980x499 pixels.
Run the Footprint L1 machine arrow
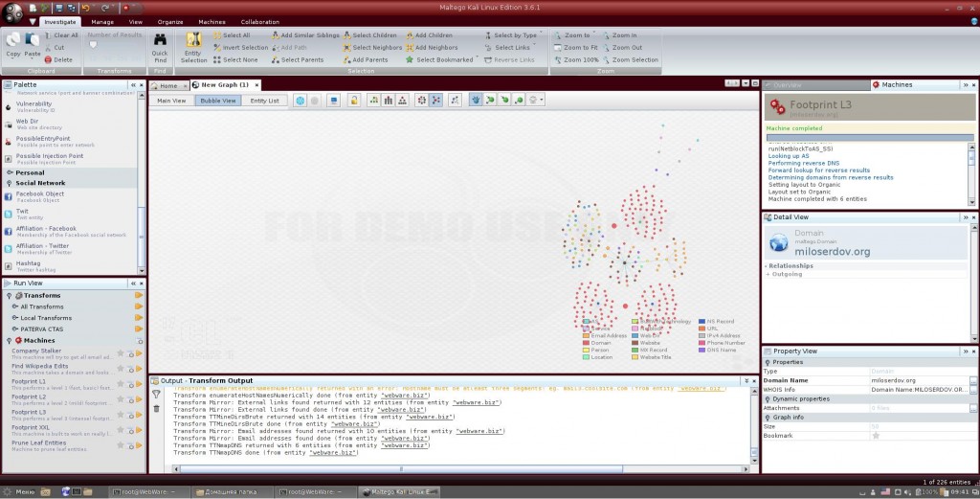(x=139, y=385)
